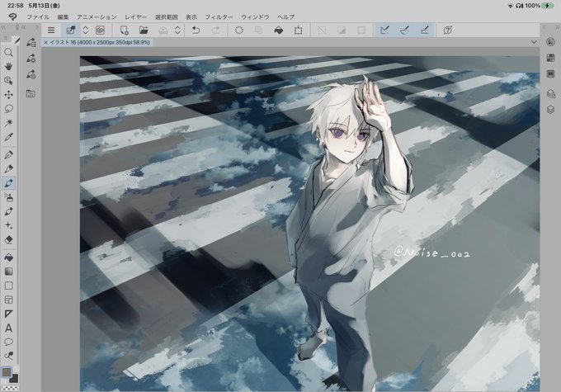
Task: Select the Eyedropper tool
Action: pyautogui.click(x=8, y=137)
